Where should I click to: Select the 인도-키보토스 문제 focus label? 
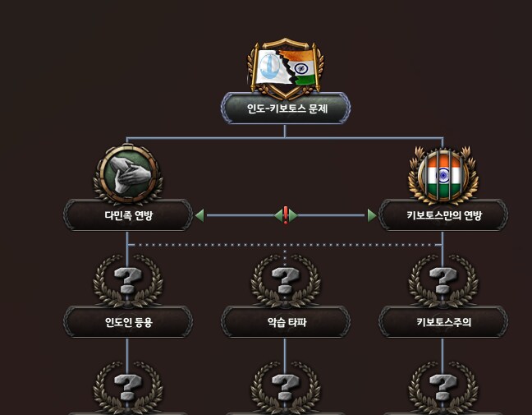[286, 108]
